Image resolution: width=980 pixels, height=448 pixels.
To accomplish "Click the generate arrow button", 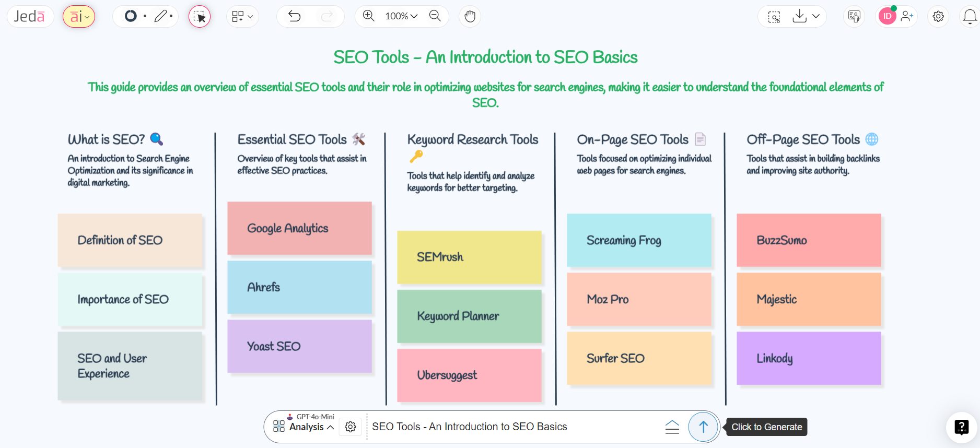I will 703,427.
